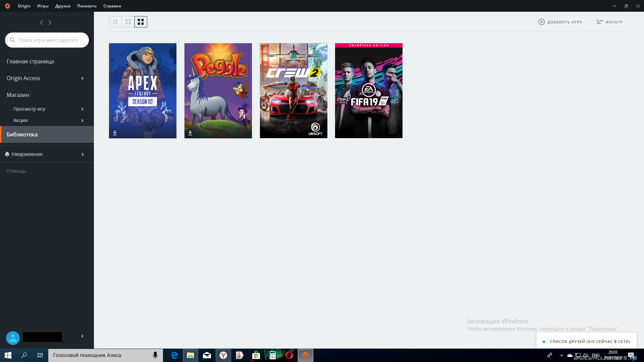The height and width of the screenshot is (362, 644).
Task: Open the Справка menu
Action: (112, 6)
